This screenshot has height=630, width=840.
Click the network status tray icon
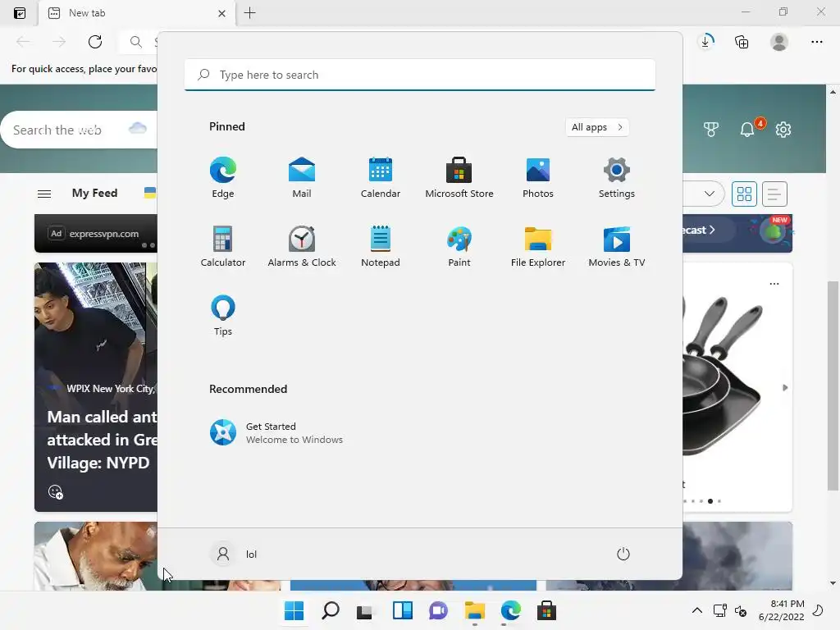[x=720, y=610]
